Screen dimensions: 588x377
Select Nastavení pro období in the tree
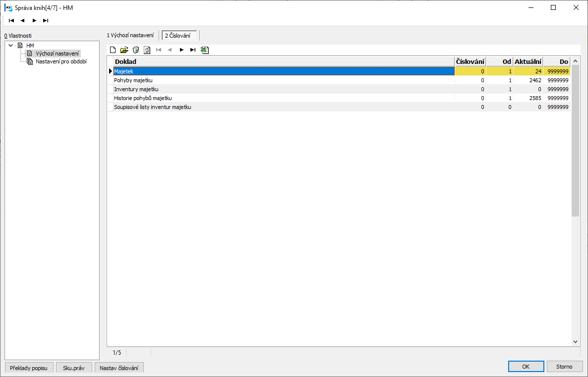pyautogui.click(x=61, y=61)
